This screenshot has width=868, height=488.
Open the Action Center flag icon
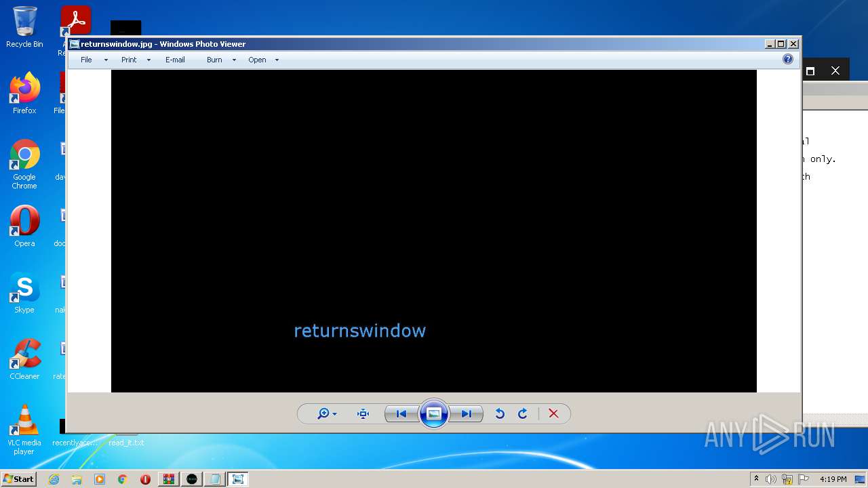tap(804, 479)
